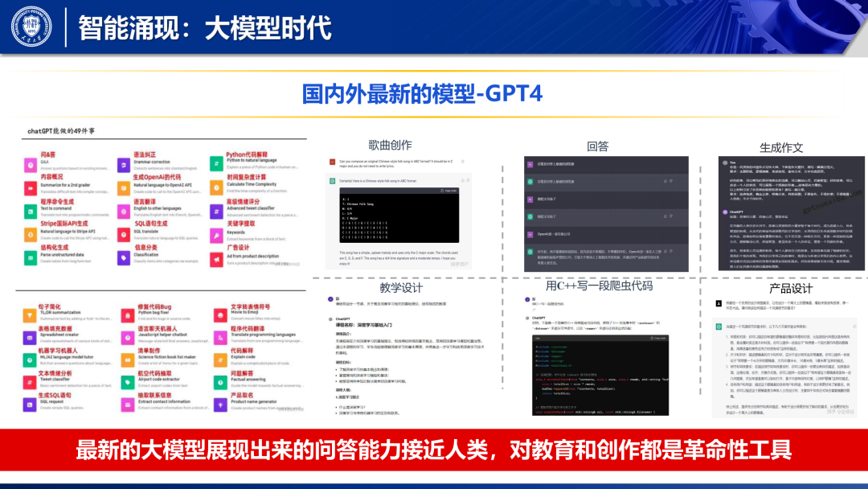
Task: Click the green Text to command icon
Action: pos(31,212)
